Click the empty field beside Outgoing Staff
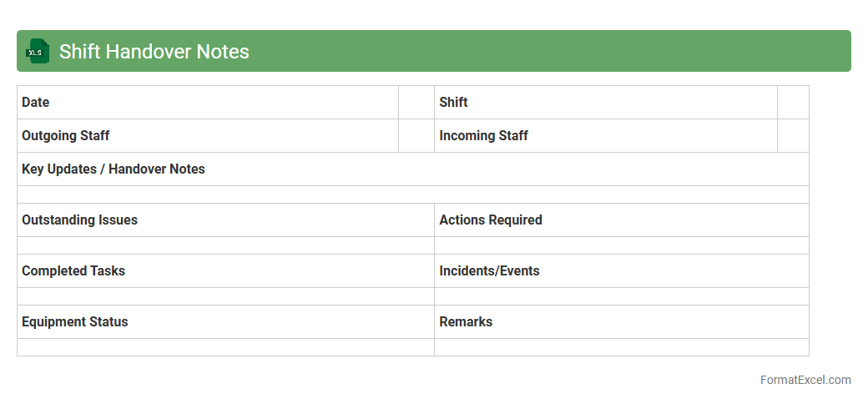The image size is (868, 404). pyautogui.click(x=416, y=136)
